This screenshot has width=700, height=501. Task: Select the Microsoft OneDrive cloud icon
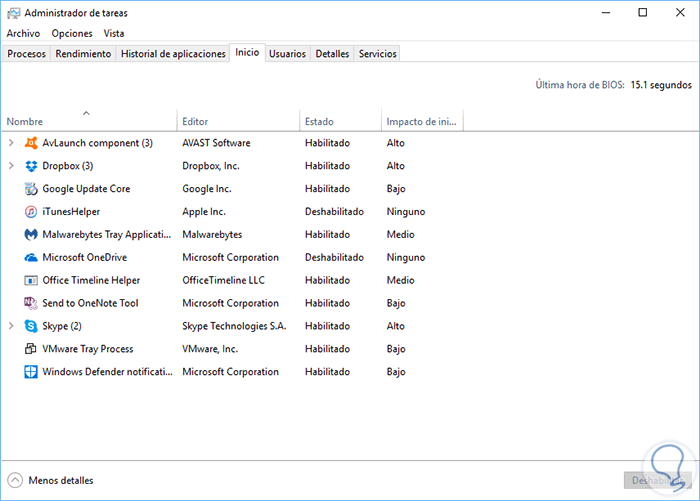(x=32, y=258)
